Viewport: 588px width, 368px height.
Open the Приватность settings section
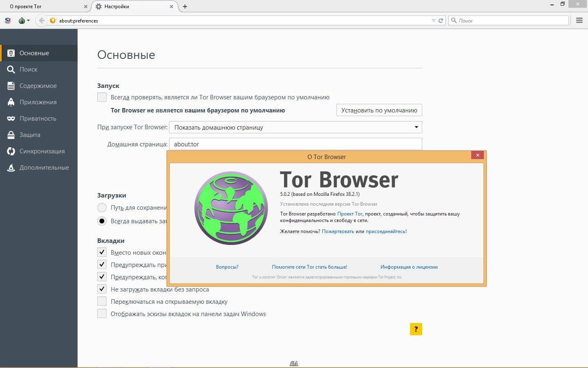(39, 119)
